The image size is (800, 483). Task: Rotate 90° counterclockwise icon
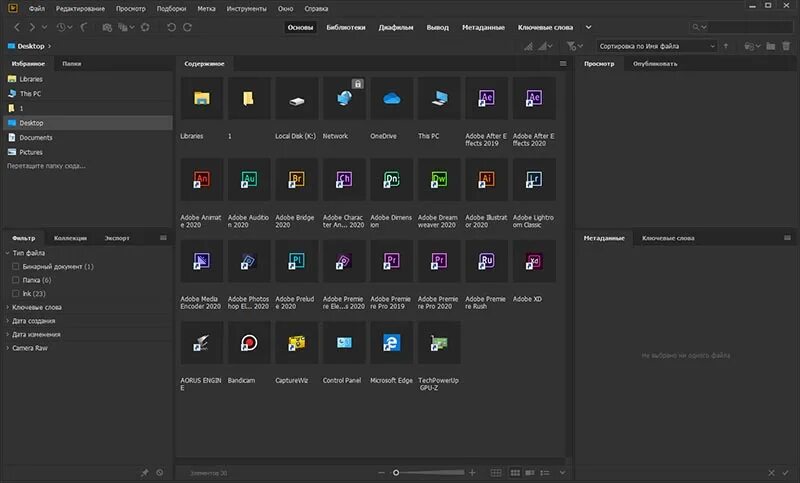click(x=171, y=27)
